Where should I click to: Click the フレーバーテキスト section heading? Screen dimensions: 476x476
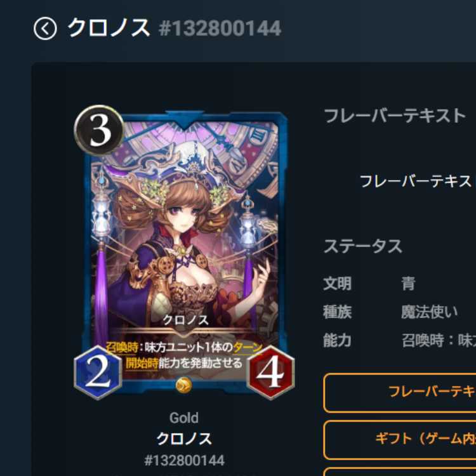pyautogui.click(x=395, y=116)
